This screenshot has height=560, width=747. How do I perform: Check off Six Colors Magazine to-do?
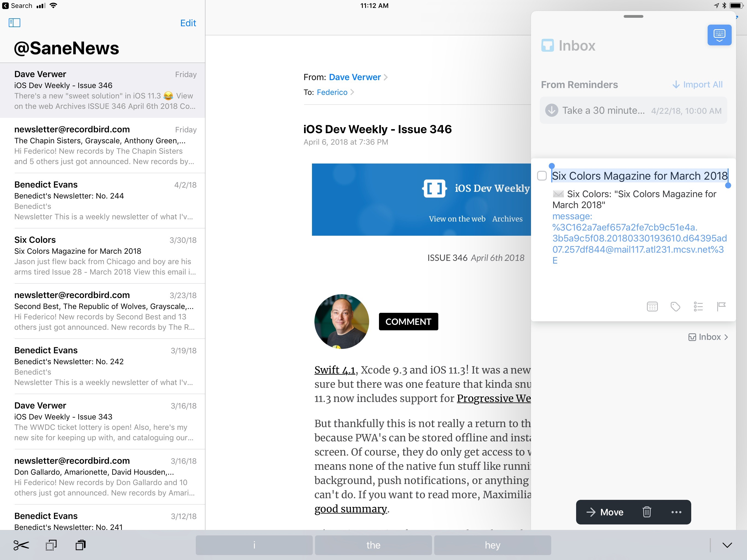[542, 176]
